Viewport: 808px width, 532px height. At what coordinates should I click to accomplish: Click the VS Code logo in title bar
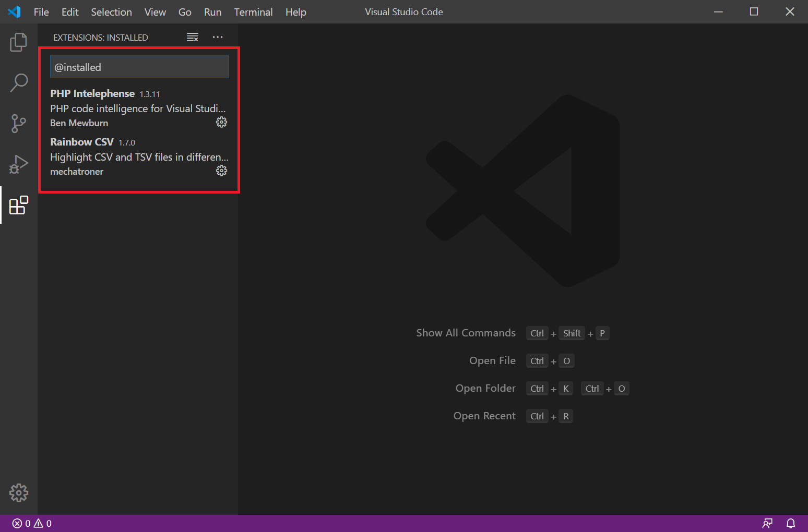15,11
